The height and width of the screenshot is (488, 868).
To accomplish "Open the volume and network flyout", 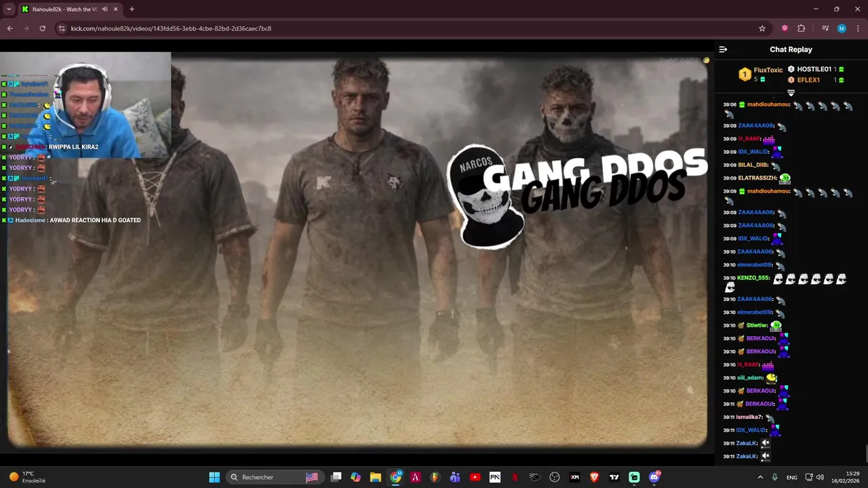I will (815, 477).
